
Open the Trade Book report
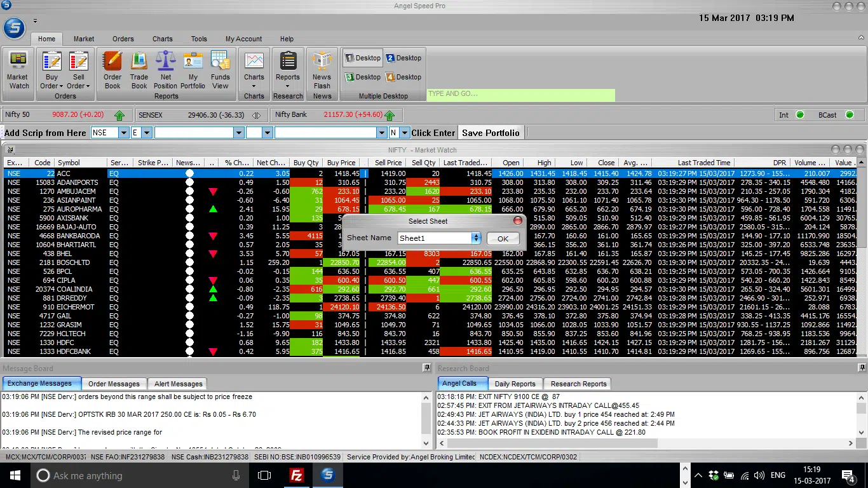tap(139, 70)
